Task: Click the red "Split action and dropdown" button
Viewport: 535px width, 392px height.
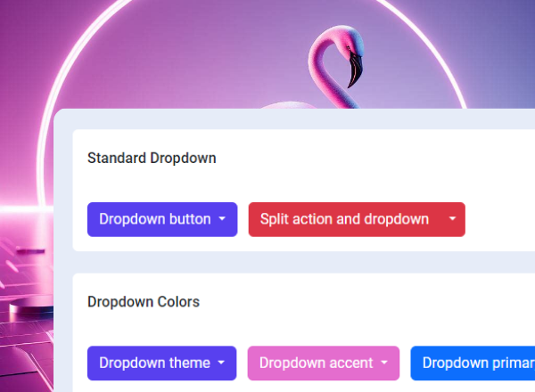Action: coord(344,219)
